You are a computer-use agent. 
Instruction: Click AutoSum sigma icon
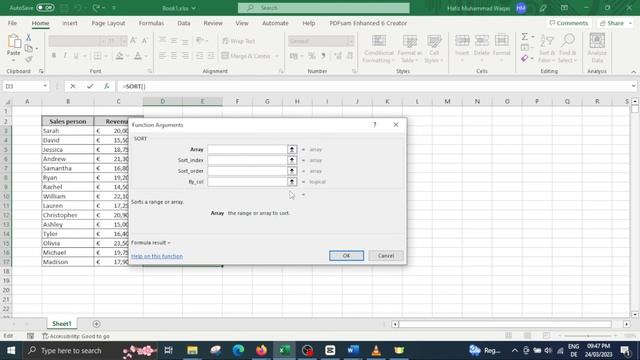tap(524, 37)
